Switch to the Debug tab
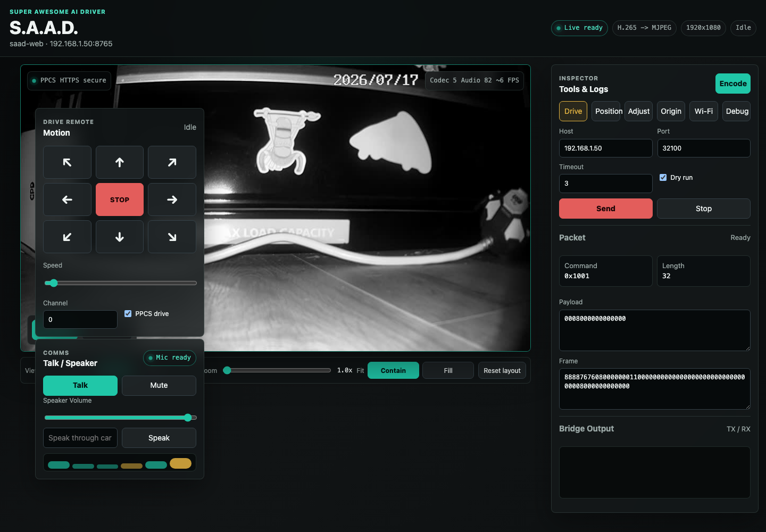This screenshot has height=532, width=766. pyautogui.click(x=737, y=111)
